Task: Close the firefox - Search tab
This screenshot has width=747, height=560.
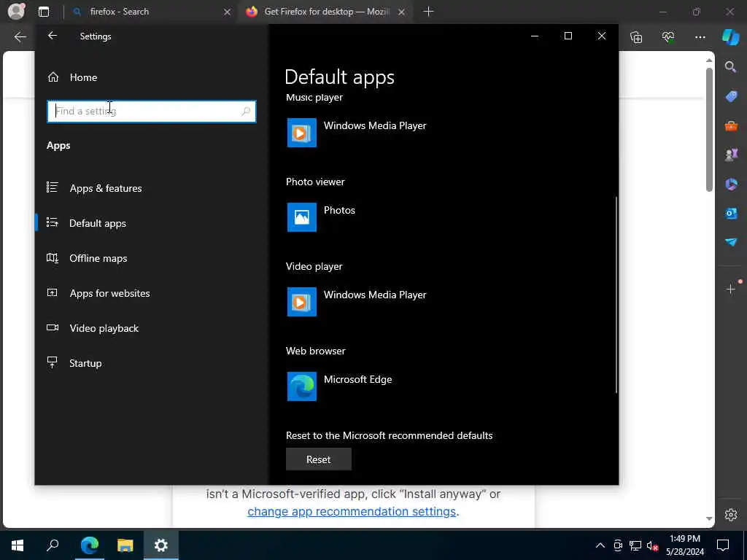Action: pyautogui.click(x=228, y=12)
